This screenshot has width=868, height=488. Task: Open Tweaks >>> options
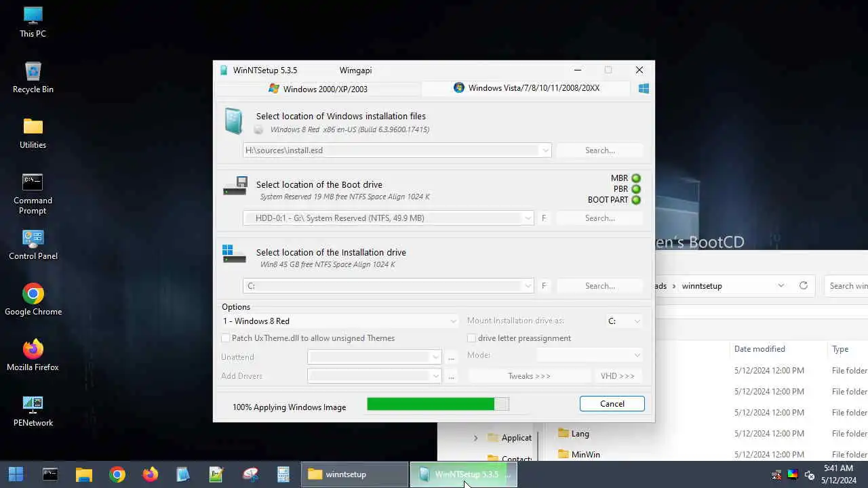529,375
